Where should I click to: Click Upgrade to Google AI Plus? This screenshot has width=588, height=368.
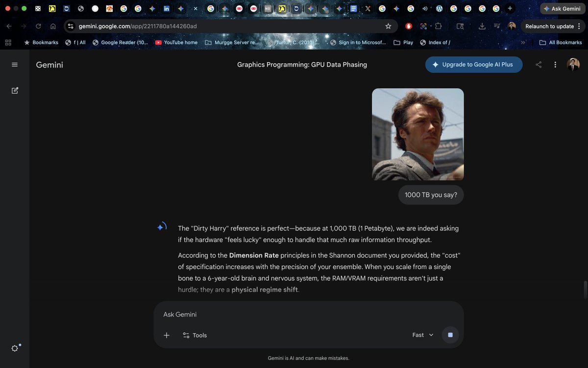pyautogui.click(x=474, y=65)
